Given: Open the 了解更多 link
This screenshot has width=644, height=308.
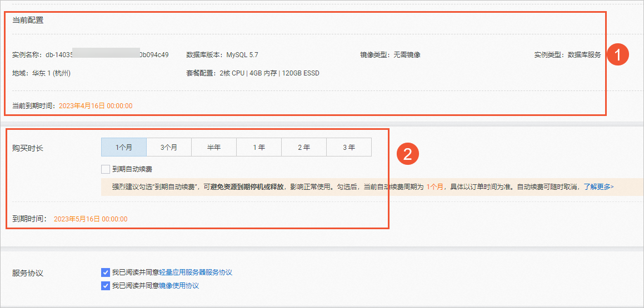Looking at the screenshot, I should [598, 187].
